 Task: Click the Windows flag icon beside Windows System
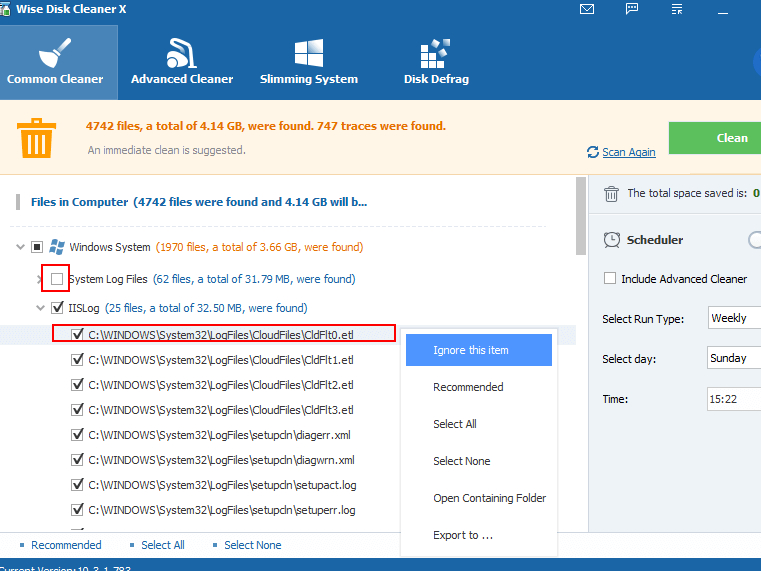57,247
